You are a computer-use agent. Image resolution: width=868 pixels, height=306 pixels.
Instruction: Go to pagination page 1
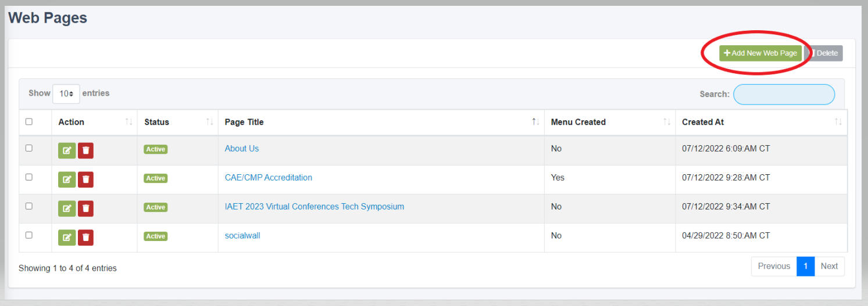point(805,266)
